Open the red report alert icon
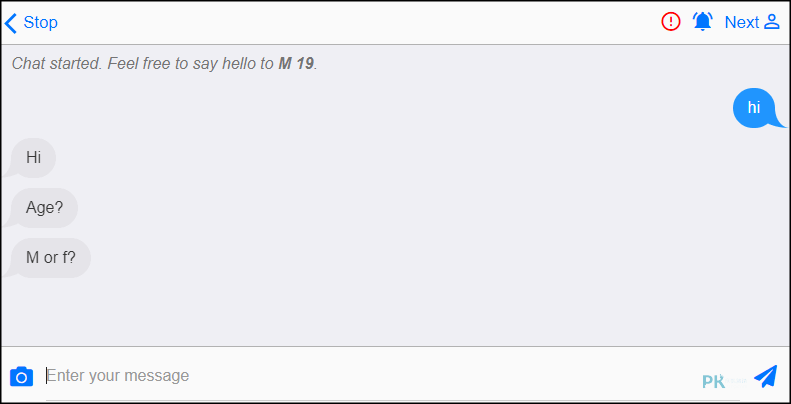Viewport: 791px width, 404px height. pos(671,22)
